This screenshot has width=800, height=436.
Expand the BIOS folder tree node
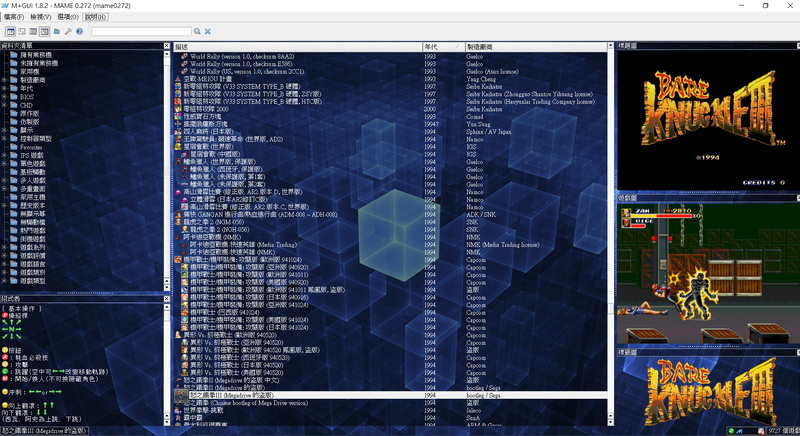point(4,97)
